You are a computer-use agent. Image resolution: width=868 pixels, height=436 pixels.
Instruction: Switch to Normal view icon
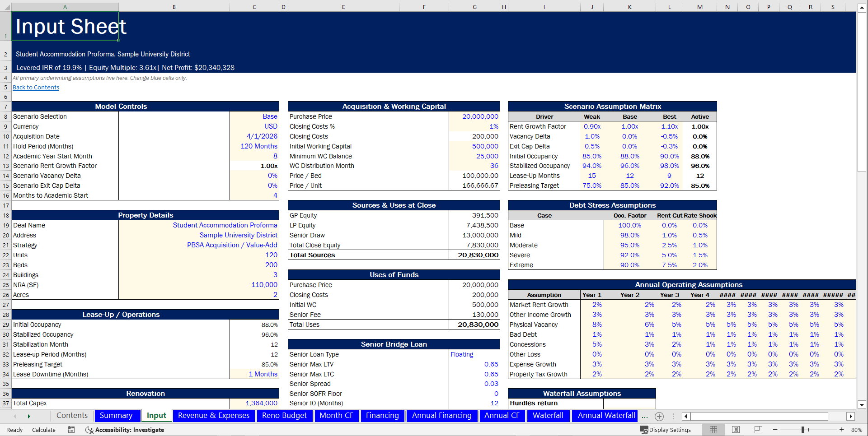713,429
